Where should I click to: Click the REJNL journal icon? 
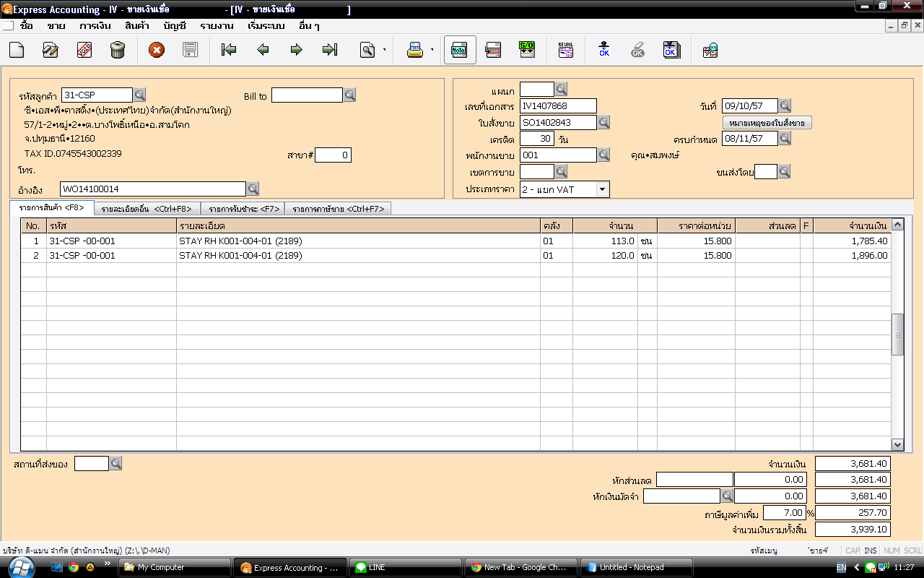pos(566,50)
